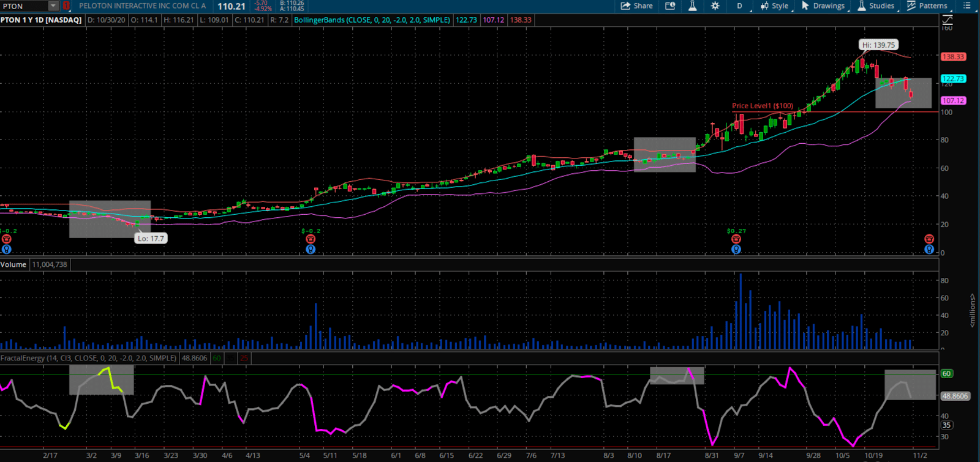
Task: Open the Patterns menu
Action: [927, 6]
